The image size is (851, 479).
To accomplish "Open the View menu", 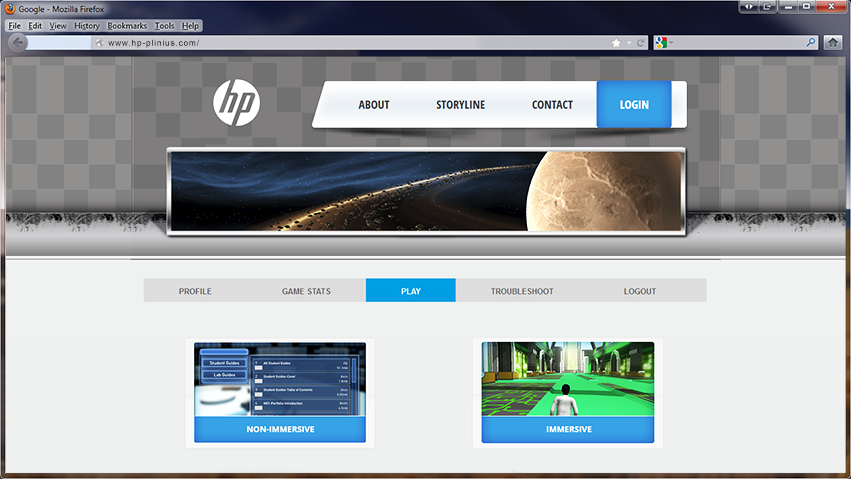I will pos(58,25).
